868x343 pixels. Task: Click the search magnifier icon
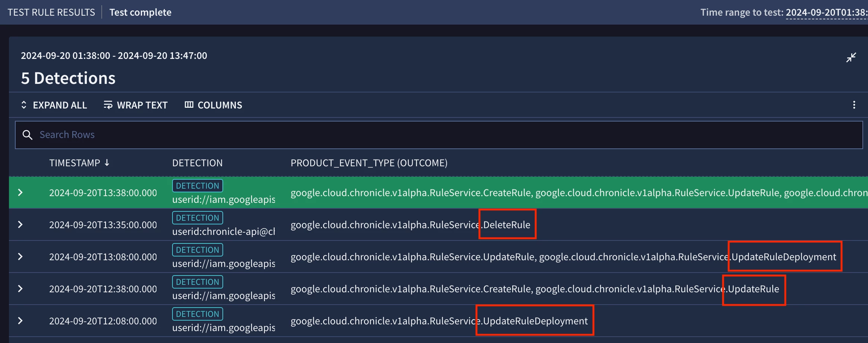pos(28,135)
